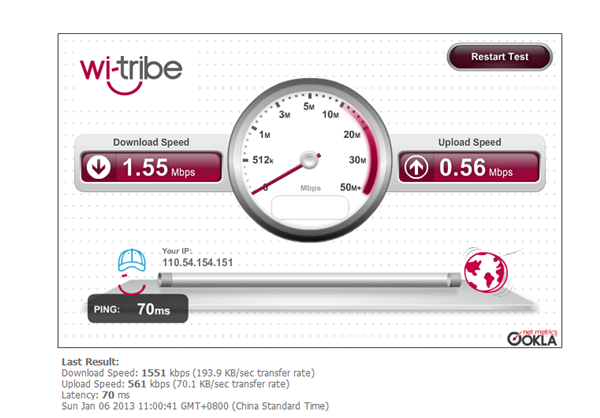
Task: Click the connection progress bar tube
Action: click(309, 280)
